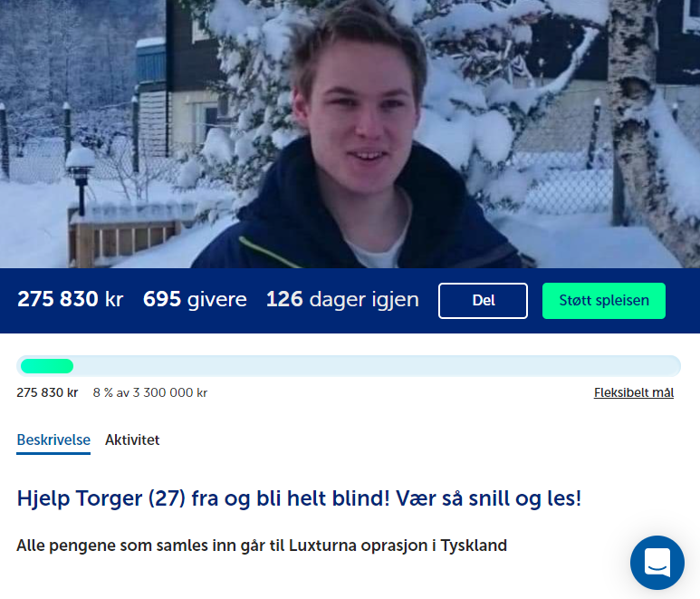
Task: Open the chat support bubble icon
Action: [x=657, y=563]
